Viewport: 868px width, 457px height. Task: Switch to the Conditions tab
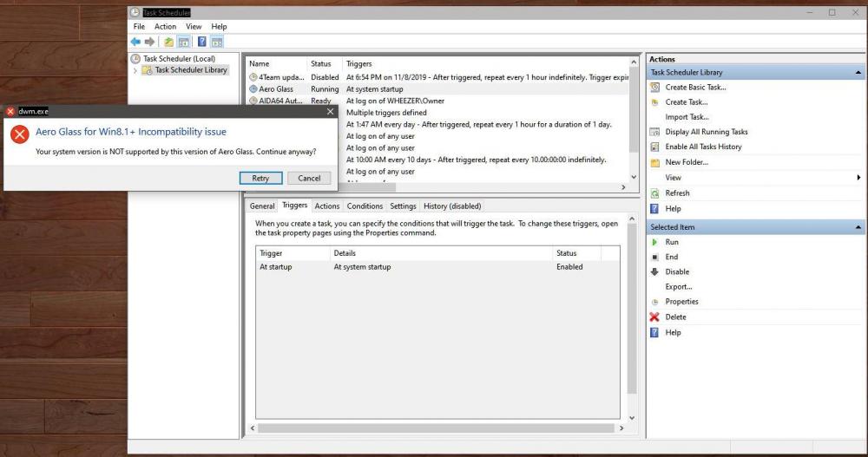[365, 206]
